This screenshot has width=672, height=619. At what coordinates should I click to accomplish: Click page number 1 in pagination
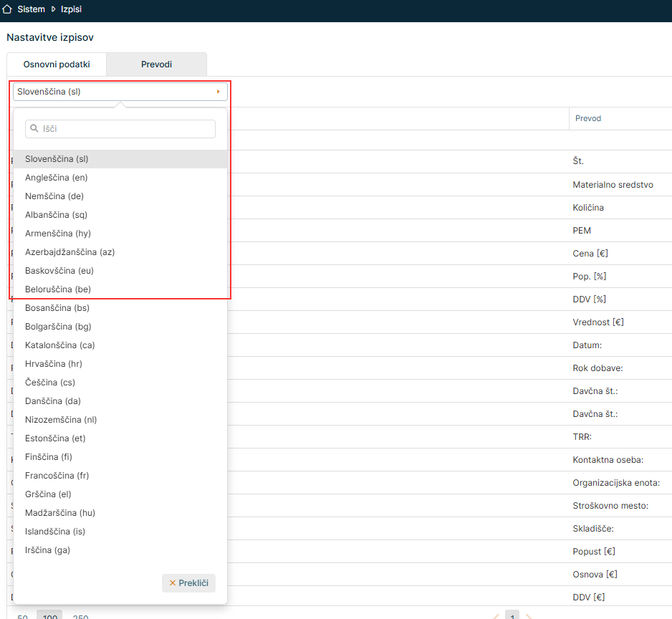[512, 615]
